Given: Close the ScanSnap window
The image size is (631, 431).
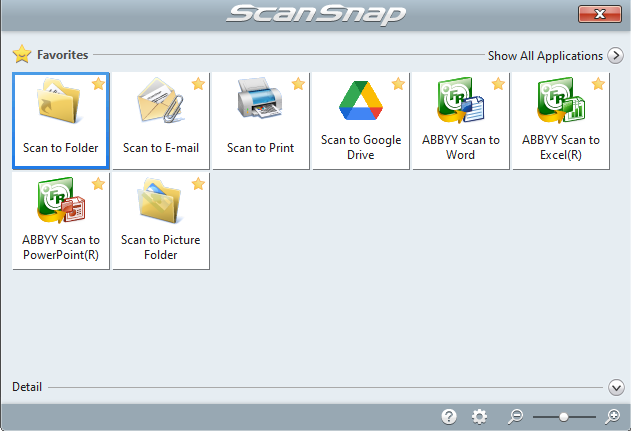Looking at the screenshot, I should pyautogui.click(x=600, y=14).
